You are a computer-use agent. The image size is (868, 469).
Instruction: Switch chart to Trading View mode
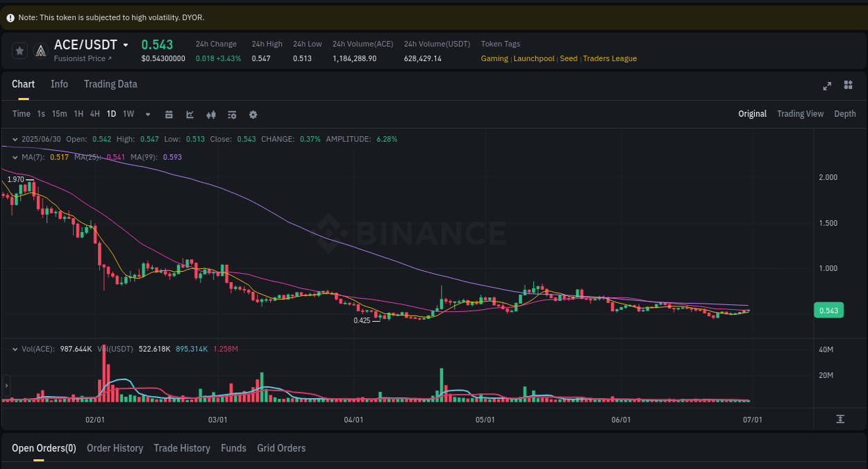pyautogui.click(x=800, y=113)
